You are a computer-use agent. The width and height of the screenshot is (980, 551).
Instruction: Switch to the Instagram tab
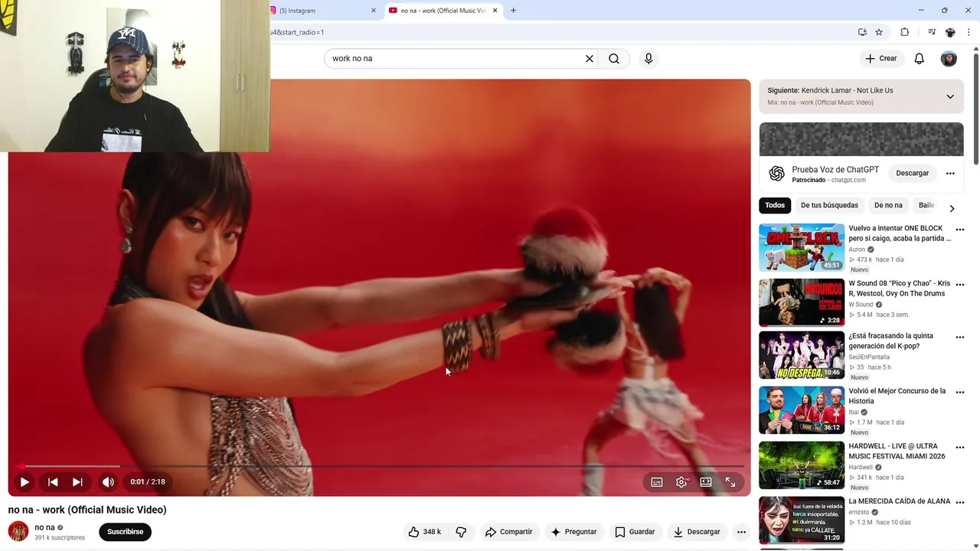tap(322, 11)
